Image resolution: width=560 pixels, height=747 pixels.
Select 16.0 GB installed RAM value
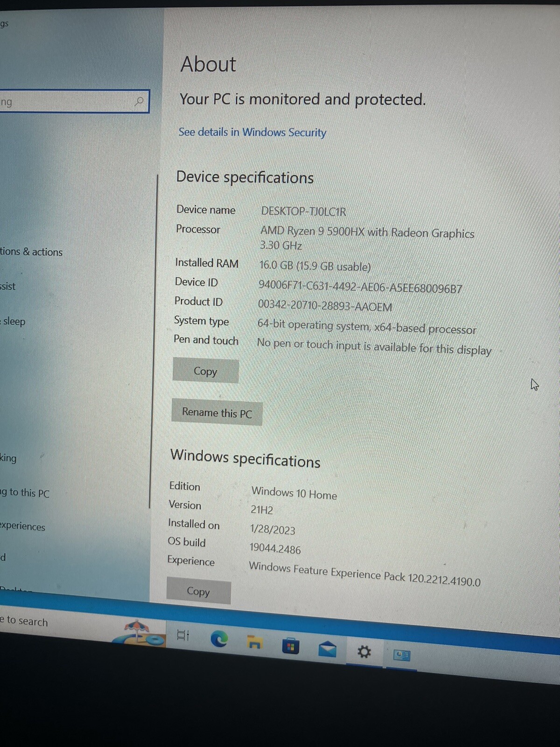pyautogui.click(x=315, y=266)
